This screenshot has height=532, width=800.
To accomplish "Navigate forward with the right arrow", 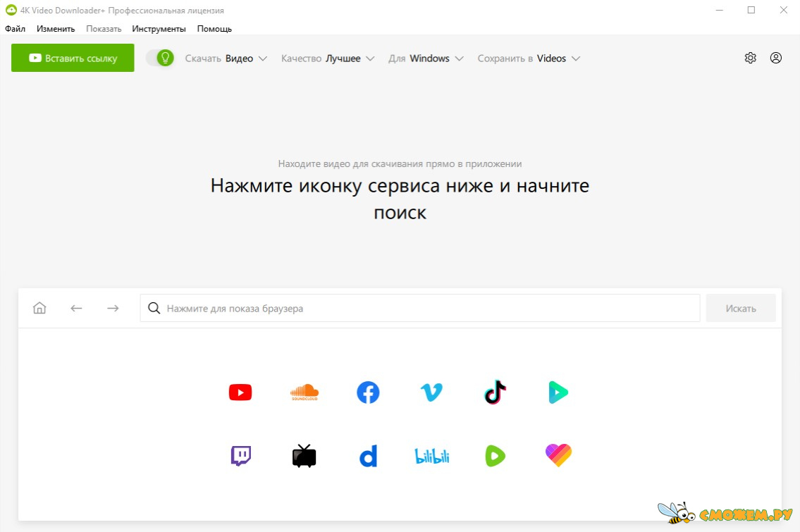I will pyautogui.click(x=113, y=308).
